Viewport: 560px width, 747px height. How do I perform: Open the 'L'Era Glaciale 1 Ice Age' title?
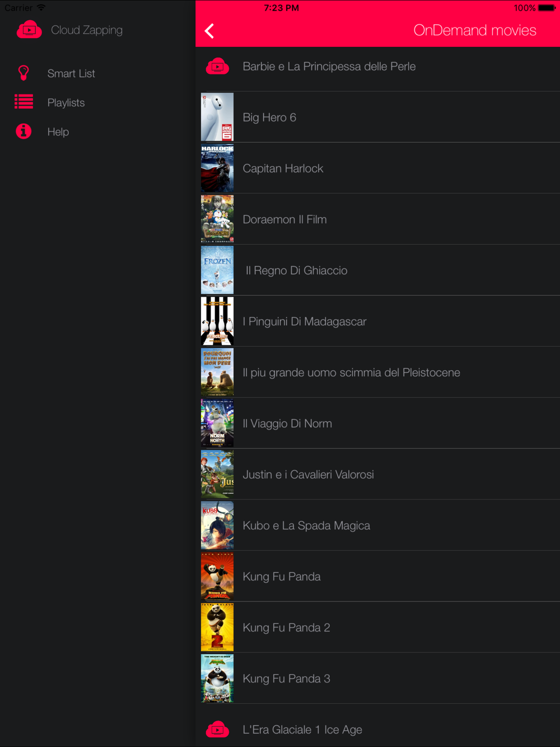[x=302, y=730]
